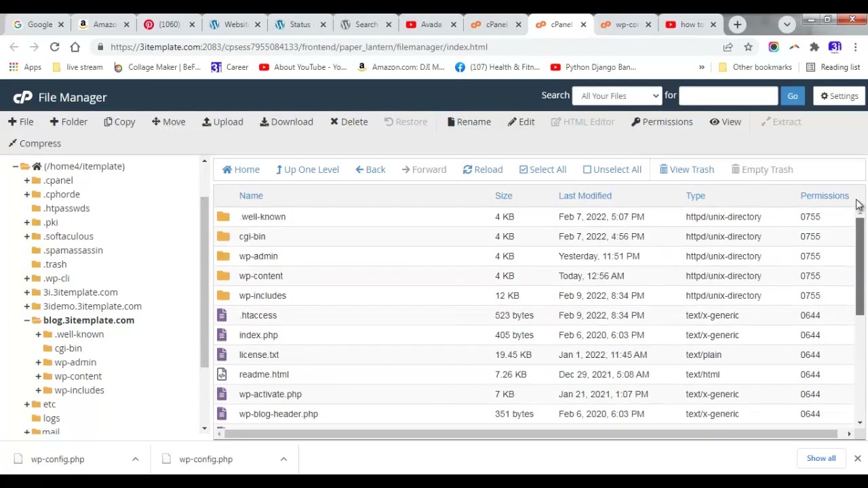Open the /home4/itemplate root in the tree
The image size is (868, 488).
(x=84, y=166)
